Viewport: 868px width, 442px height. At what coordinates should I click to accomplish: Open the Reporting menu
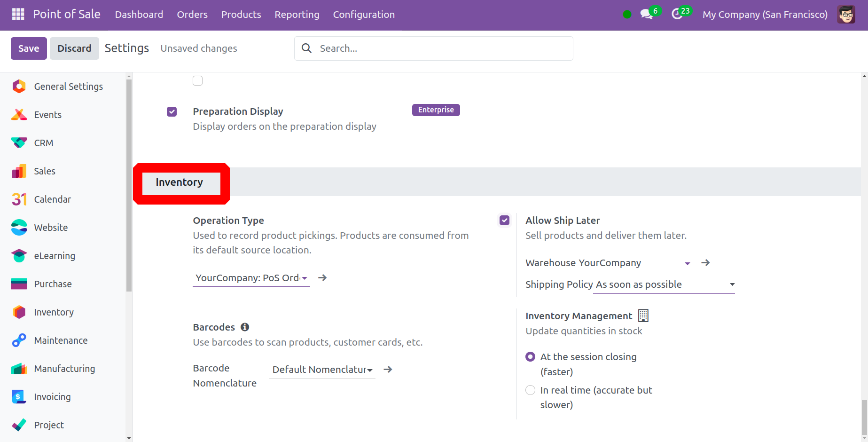pyautogui.click(x=297, y=15)
